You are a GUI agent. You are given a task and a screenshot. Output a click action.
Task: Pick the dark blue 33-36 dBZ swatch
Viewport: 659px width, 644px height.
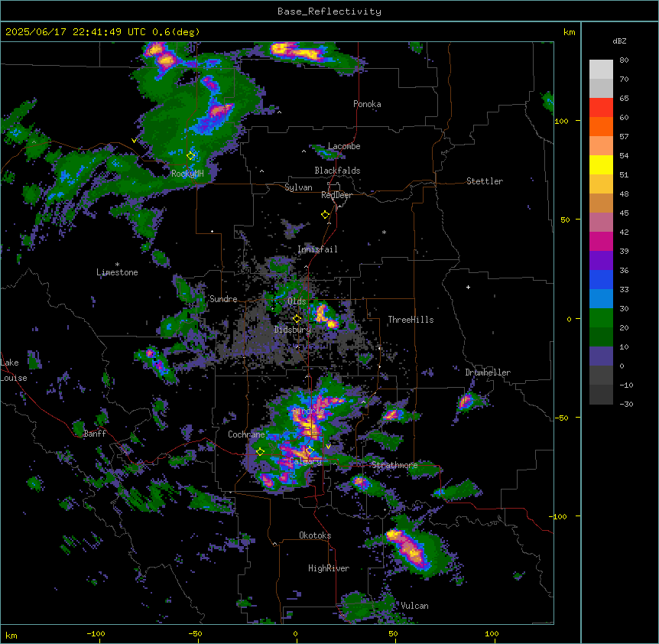pos(601,279)
